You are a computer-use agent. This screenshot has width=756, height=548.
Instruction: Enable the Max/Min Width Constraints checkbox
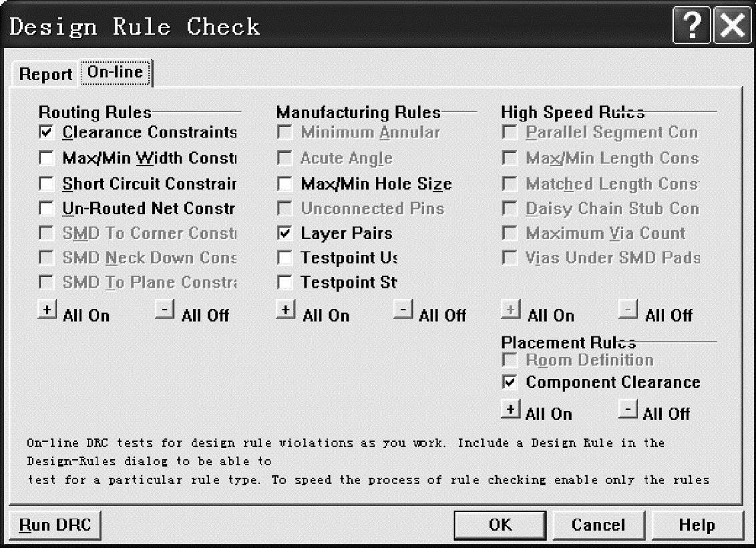pyautogui.click(x=46, y=158)
